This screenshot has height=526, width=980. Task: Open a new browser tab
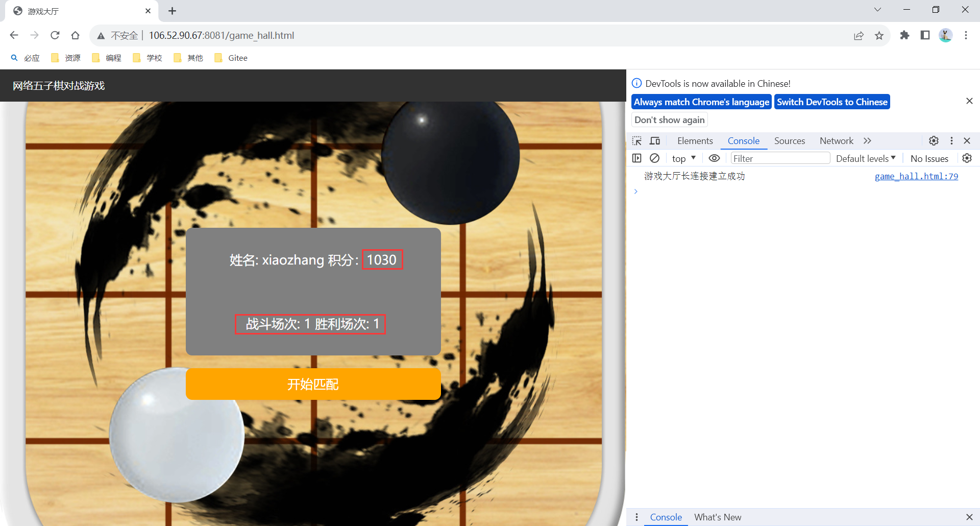coord(172,11)
